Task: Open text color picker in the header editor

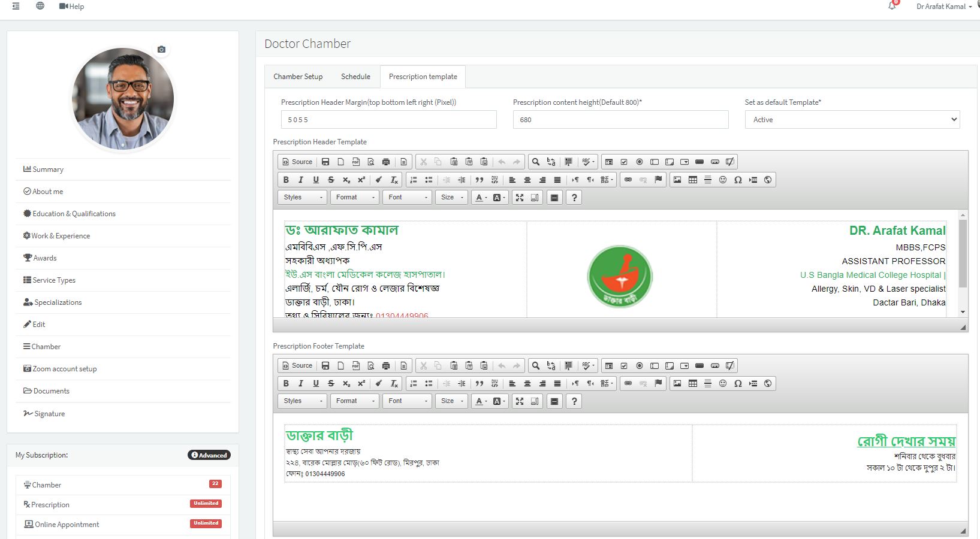Action: (480, 198)
